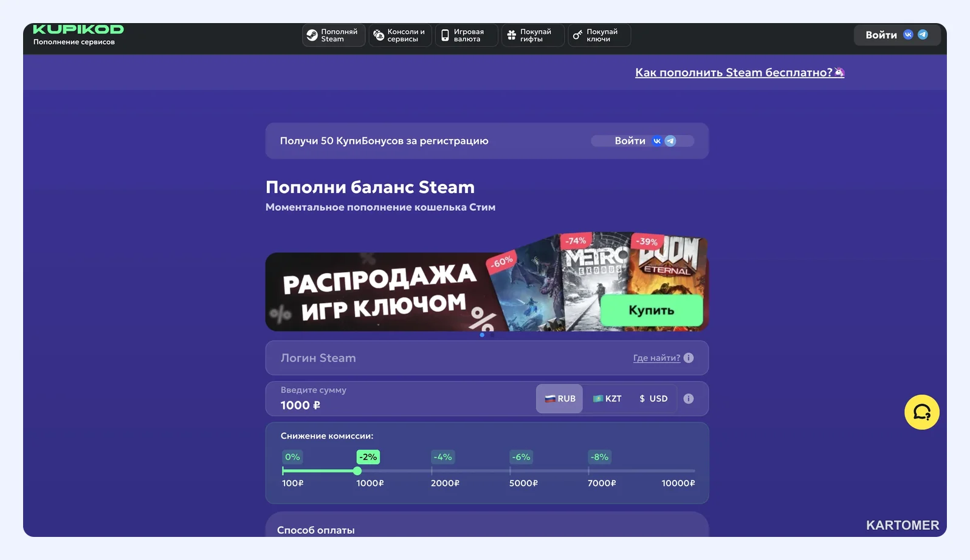Click the Пополни баланс Steam heading
Image resolution: width=970 pixels, height=560 pixels.
coord(370,187)
